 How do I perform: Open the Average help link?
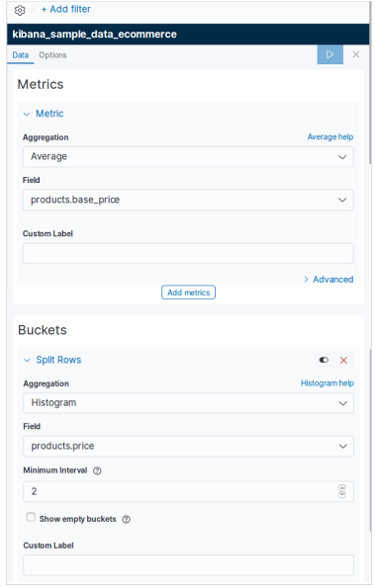click(330, 137)
